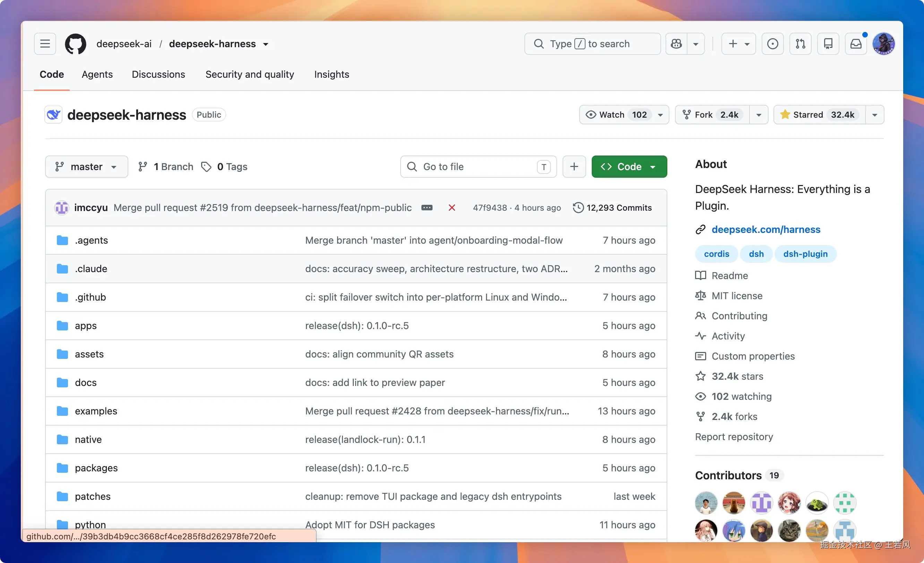The width and height of the screenshot is (924, 563).
Task: Open the notifications inbox icon
Action: pyautogui.click(x=856, y=44)
